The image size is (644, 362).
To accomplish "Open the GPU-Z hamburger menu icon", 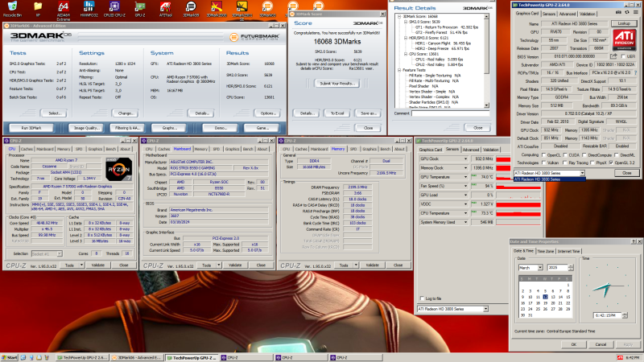I will (x=635, y=13).
